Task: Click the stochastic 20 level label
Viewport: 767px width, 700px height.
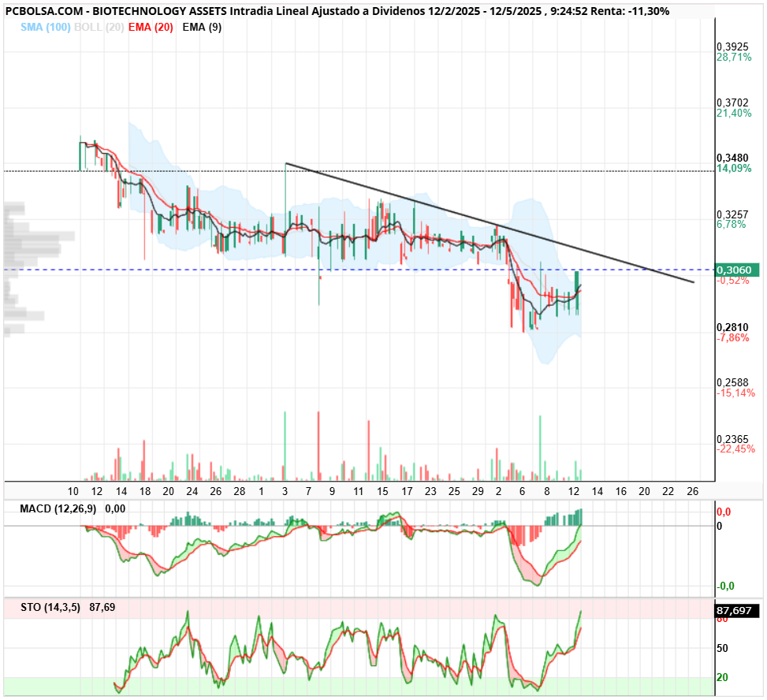Action: click(x=722, y=677)
